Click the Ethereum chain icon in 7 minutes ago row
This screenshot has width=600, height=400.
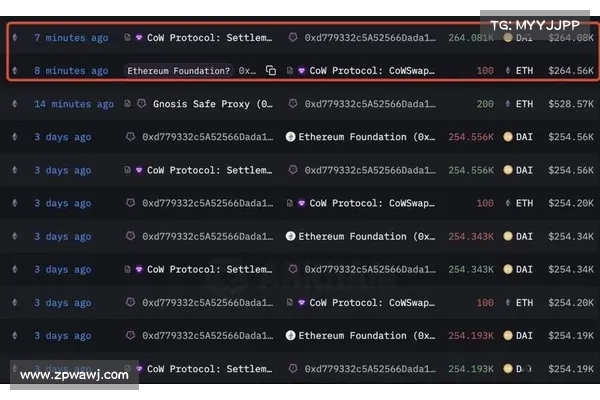[x=15, y=38]
